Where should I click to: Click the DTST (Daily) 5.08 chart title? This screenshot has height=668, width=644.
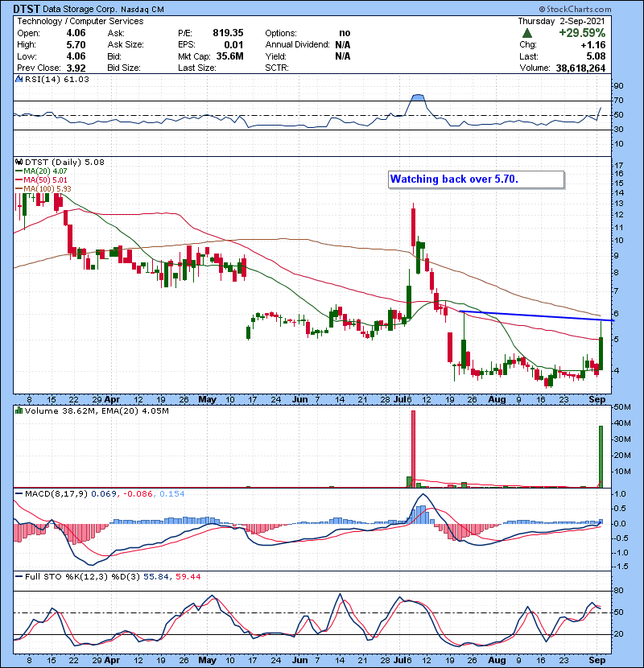(x=64, y=163)
